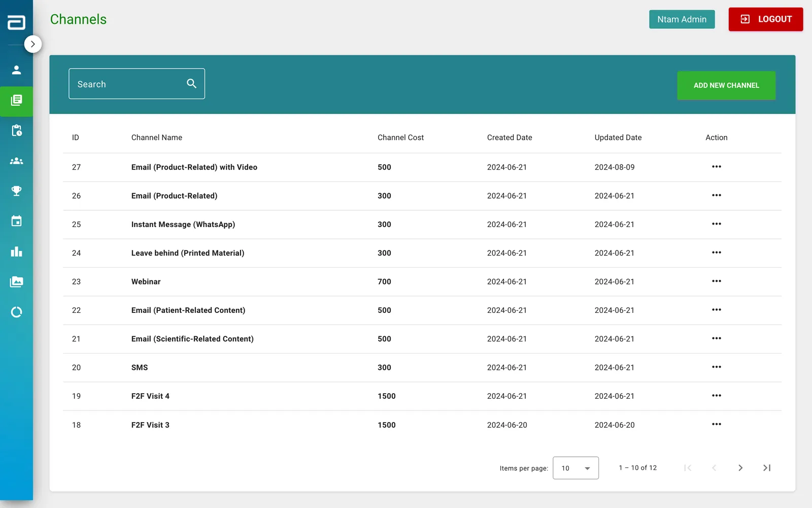The width and height of the screenshot is (812, 508).
Task: Open actions menu for Email (Product-Related) with Video
Action: click(716, 167)
